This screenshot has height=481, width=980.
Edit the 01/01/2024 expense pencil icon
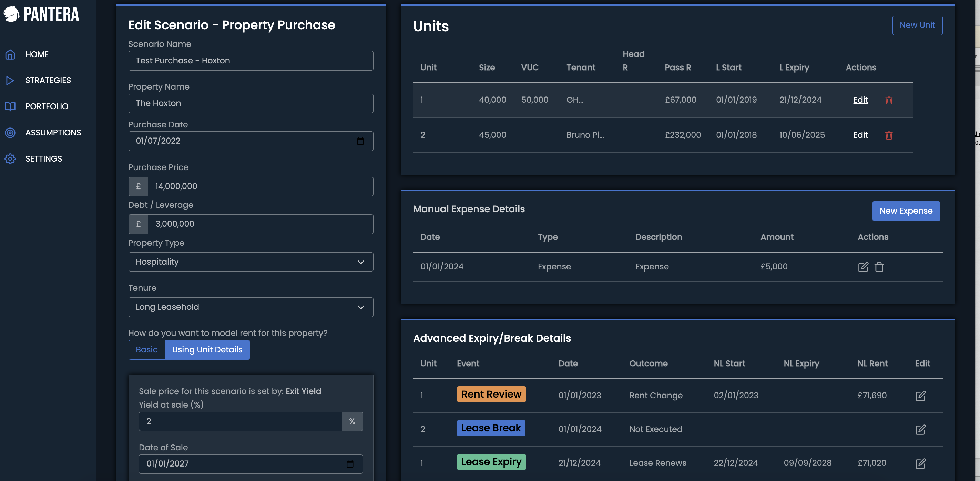coord(863,267)
